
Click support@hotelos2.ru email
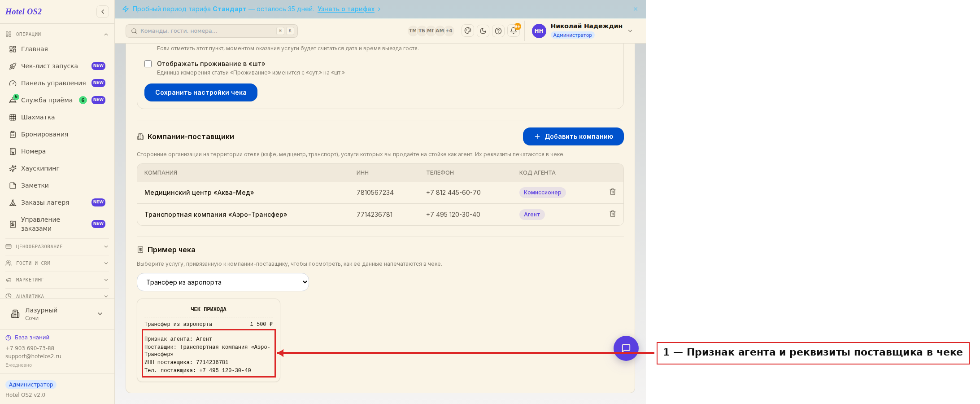pyautogui.click(x=33, y=356)
